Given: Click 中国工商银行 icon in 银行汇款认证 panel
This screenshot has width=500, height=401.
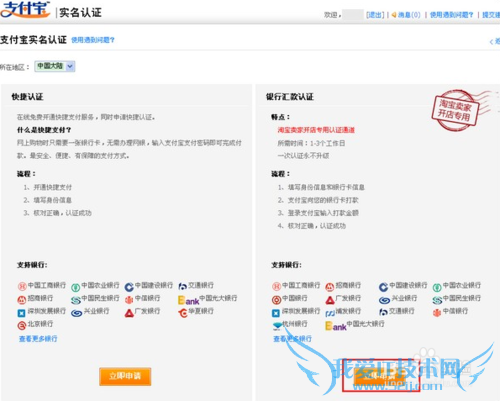Looking at the screenshot, I should click(x=276, y=286).
